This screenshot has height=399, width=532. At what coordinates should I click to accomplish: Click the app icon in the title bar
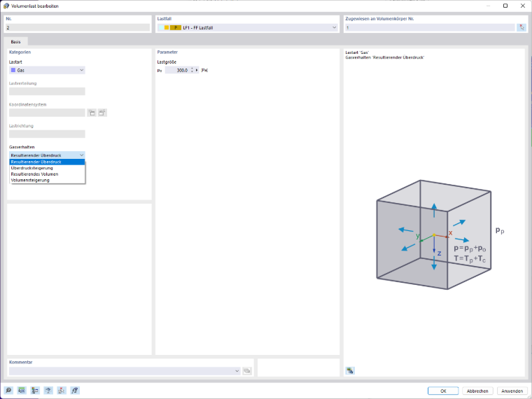coord(6,6)
